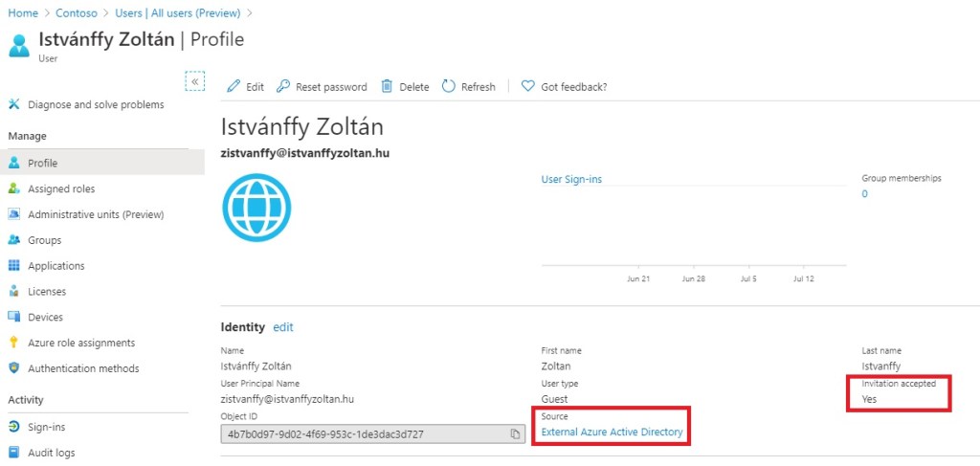Open External Azure Active Directory source link
Viewport: 980px width, 466px height.
click(x=612, y=433)
